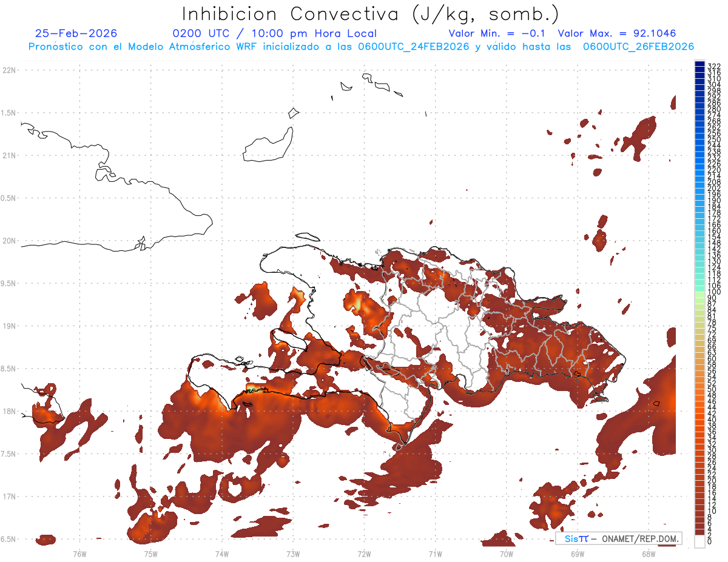Click the '100' color scale label
728x562 pixels.
click(x=714, y=292)
